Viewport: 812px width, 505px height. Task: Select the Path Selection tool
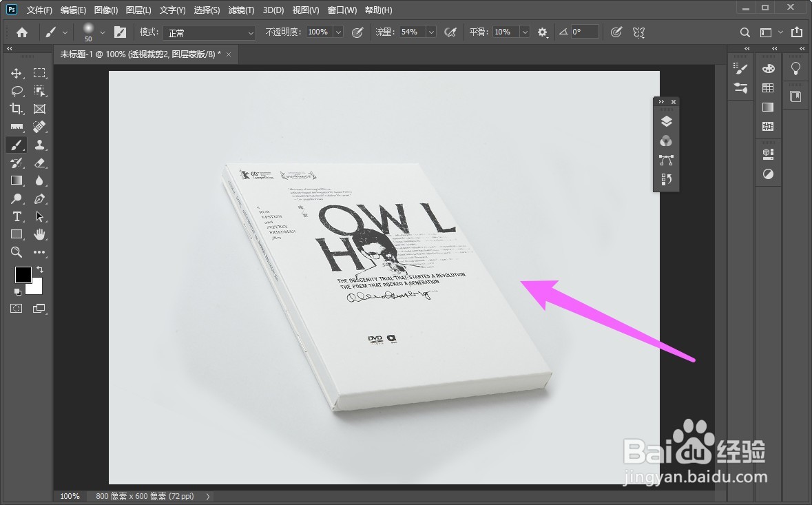point(39,216)
